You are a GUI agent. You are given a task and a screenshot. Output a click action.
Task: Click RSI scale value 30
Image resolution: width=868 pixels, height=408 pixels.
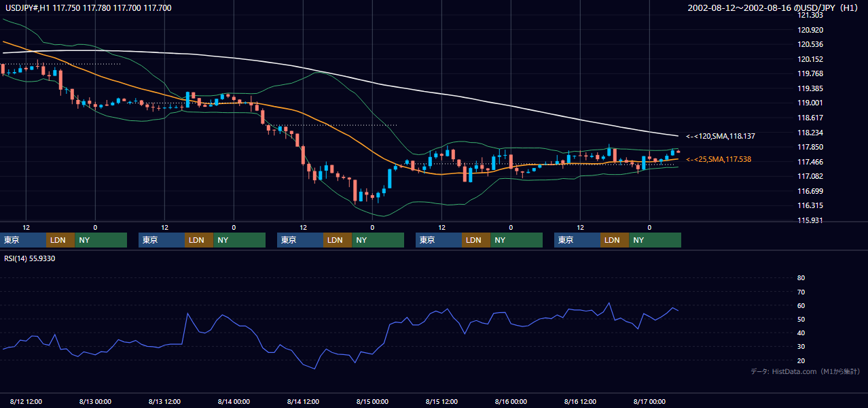pos(801,347)
